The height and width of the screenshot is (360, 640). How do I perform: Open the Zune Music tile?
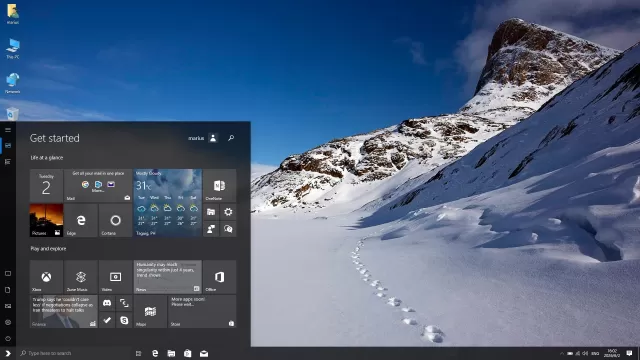coord(81,277)
